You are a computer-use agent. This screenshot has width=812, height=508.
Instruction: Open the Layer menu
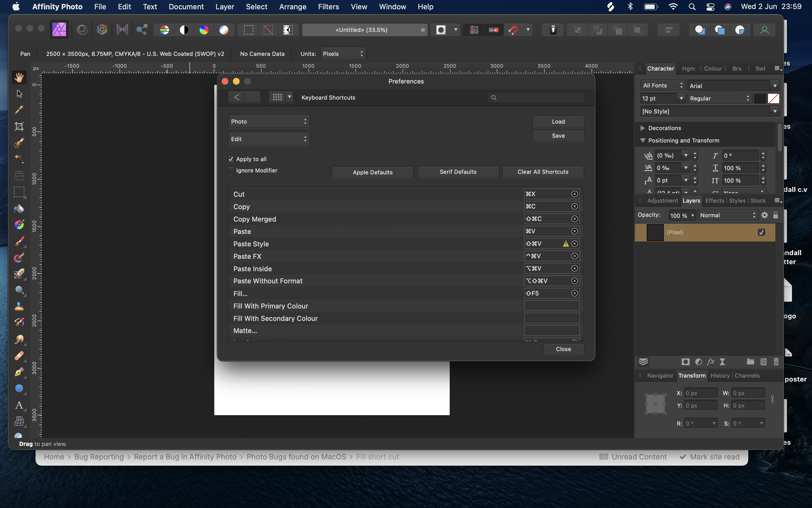point(224,7)
